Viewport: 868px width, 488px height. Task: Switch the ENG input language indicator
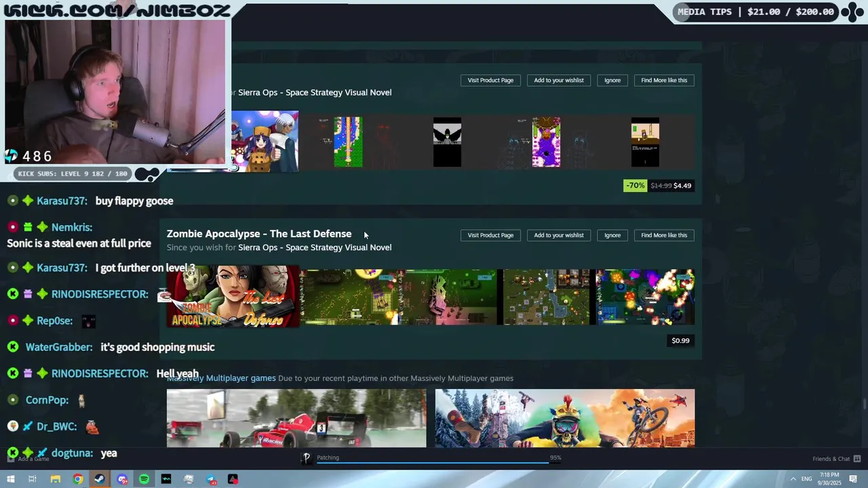[807, 479]
